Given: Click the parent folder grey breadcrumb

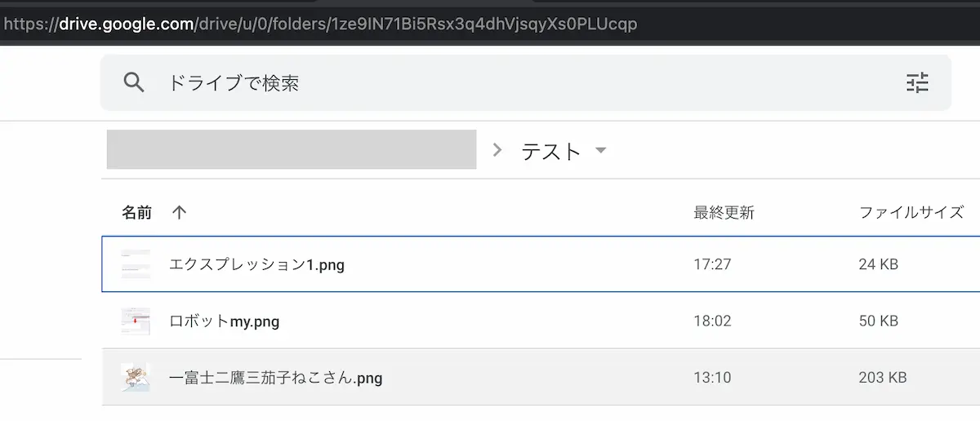Looking at the screenshot, I should click(x=292, y=149).
